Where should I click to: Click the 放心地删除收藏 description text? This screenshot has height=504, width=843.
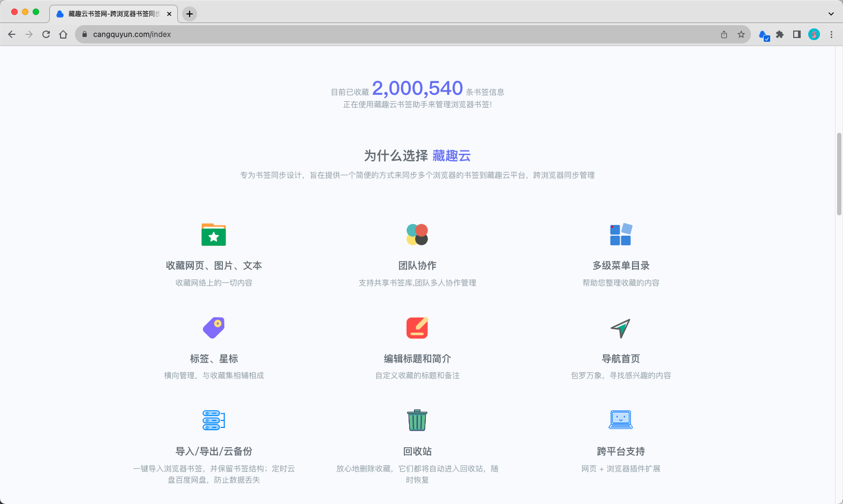(x=417, y=474)
